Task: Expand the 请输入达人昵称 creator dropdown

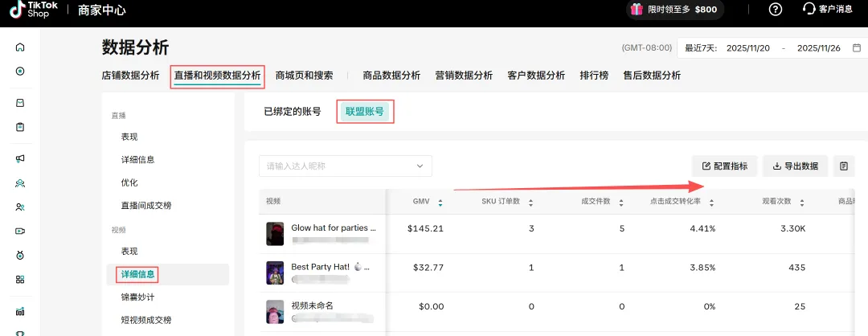Action: [x=420, y=166]
